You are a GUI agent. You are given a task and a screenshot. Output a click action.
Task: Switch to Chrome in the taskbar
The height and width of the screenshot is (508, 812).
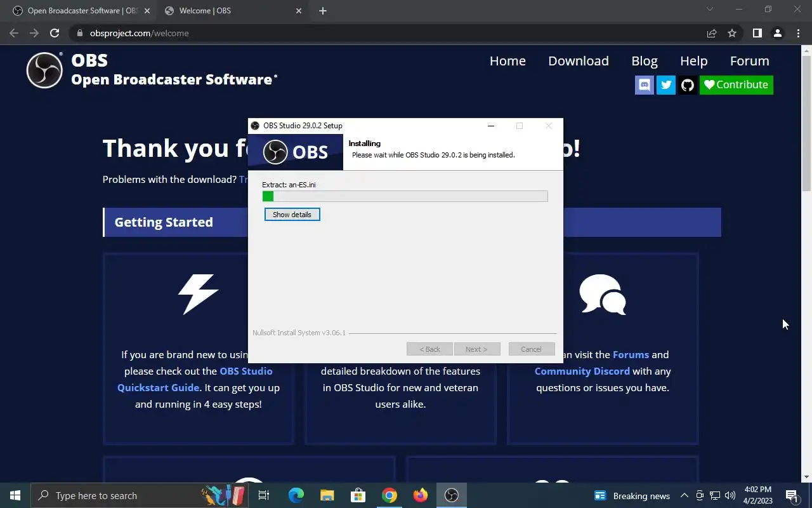pos(389,495)
